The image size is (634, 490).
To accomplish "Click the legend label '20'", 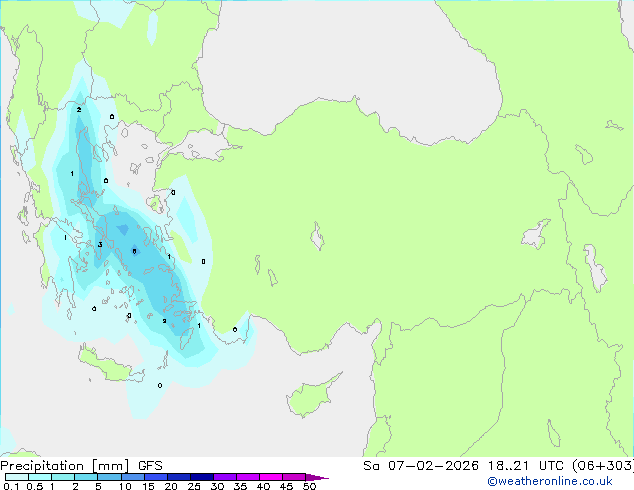I will 171,486.
